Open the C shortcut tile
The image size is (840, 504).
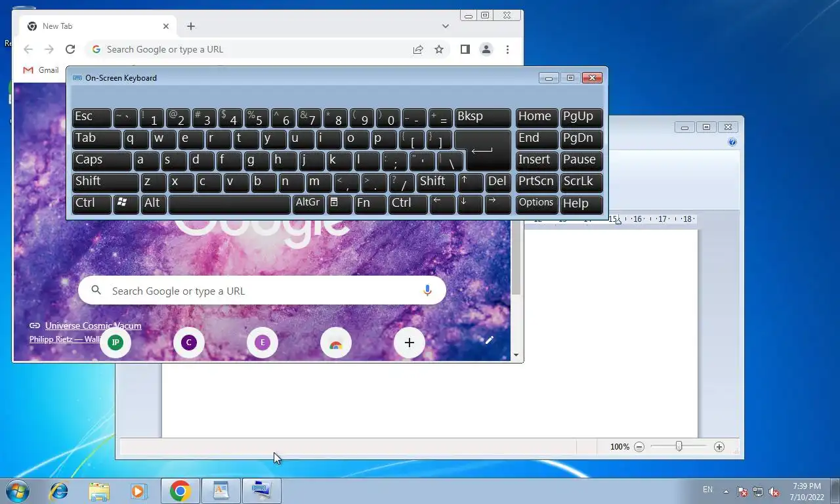pos(189,343)
